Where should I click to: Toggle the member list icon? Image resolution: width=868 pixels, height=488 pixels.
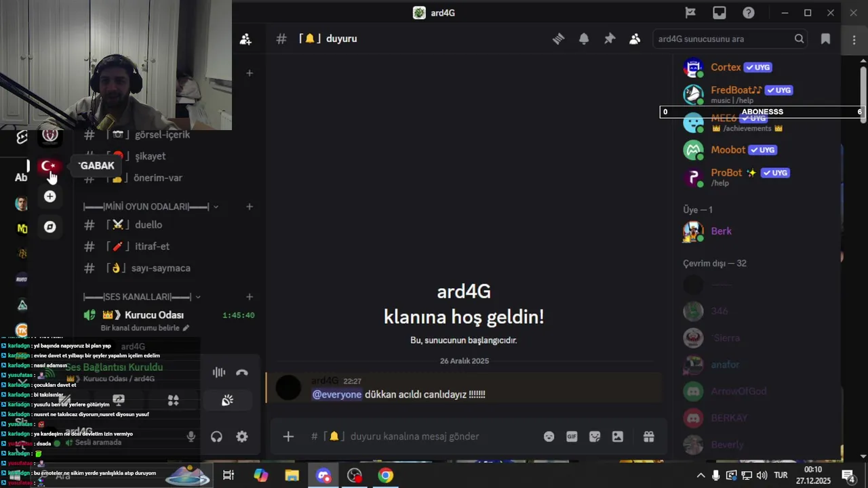(635, 39)
